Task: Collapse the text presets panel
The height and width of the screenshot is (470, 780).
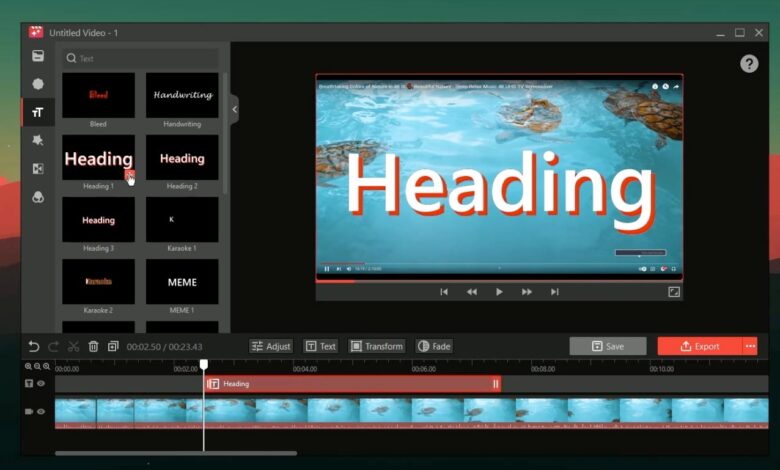Action: click(235, 109)
